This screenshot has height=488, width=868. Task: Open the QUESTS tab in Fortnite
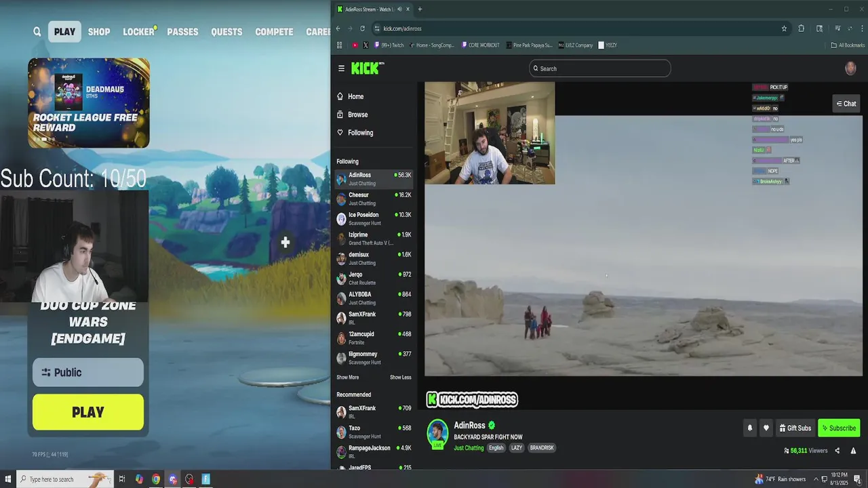[226, 32]
